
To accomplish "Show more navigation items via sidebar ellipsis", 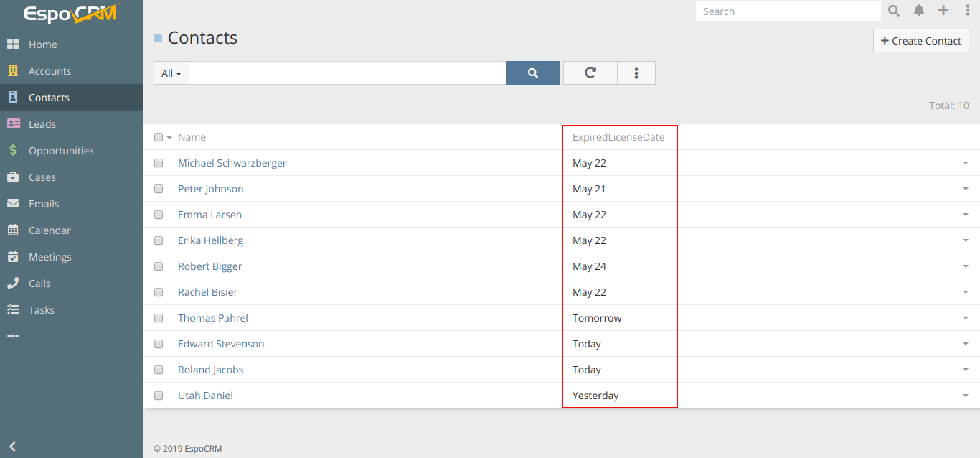I will click(13, 336).
